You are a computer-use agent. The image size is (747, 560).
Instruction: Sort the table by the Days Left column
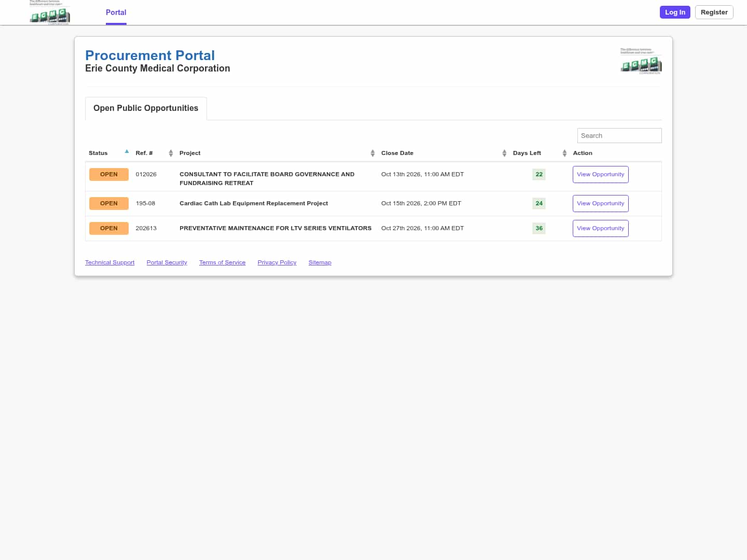coord(539,153)
